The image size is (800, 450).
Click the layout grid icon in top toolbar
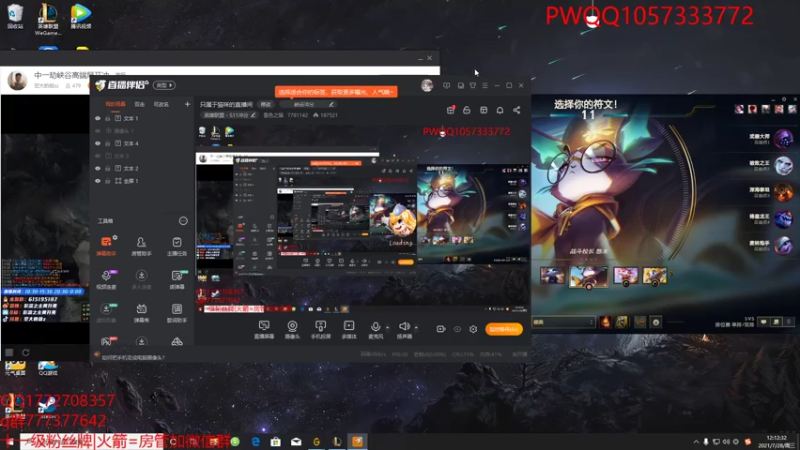484,110
